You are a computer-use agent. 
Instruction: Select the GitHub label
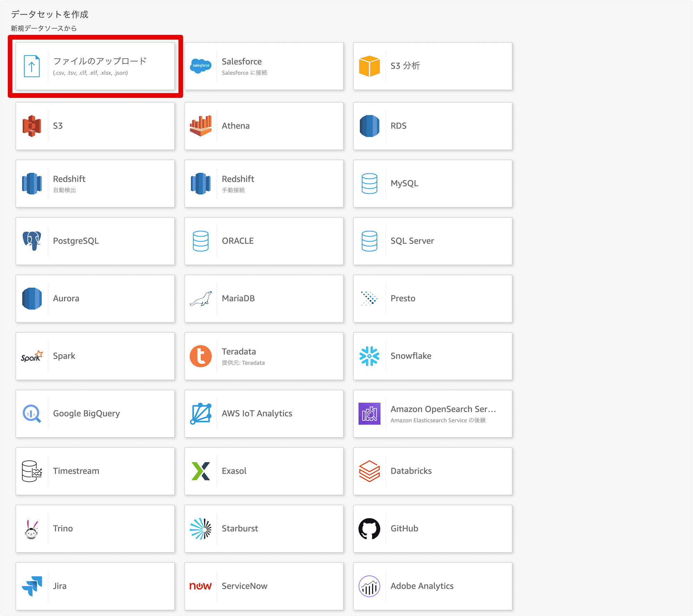(x=404, y=529)
